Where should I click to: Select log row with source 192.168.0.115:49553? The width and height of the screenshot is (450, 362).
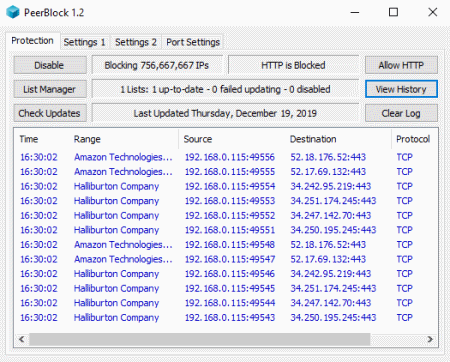226,201
